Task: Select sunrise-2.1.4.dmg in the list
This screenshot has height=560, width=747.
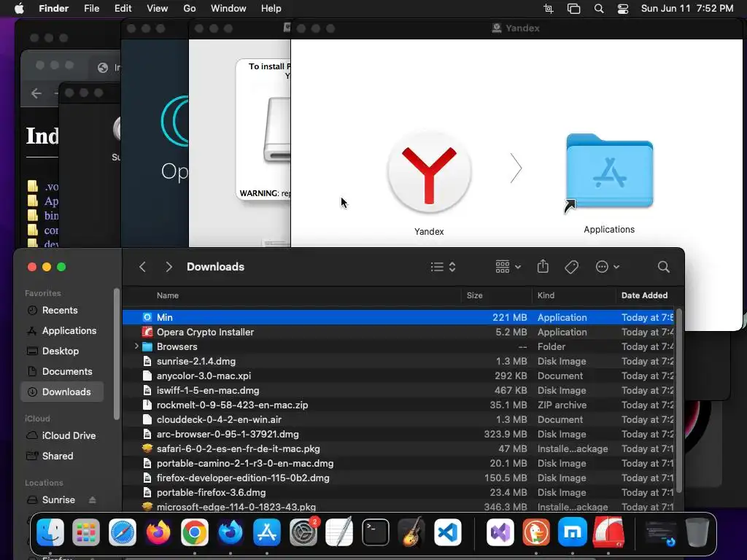Action: (398, 361)
